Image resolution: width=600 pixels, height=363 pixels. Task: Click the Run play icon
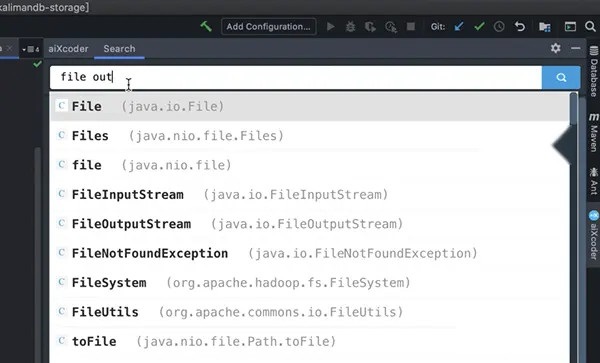331,26
